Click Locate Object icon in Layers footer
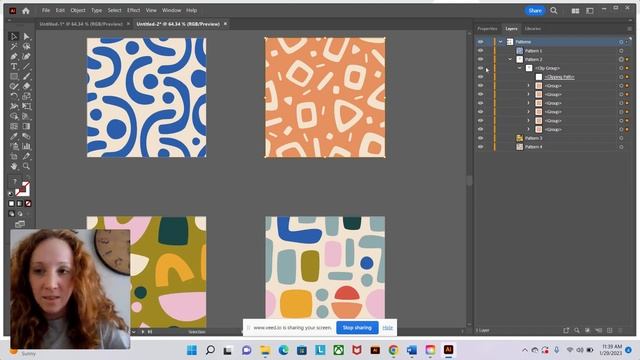 tap(577, 330)
